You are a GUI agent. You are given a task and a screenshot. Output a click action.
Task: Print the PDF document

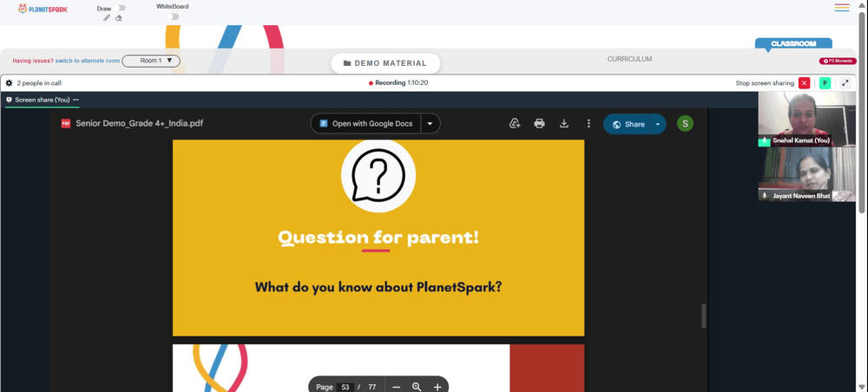[x=539, y=123]
